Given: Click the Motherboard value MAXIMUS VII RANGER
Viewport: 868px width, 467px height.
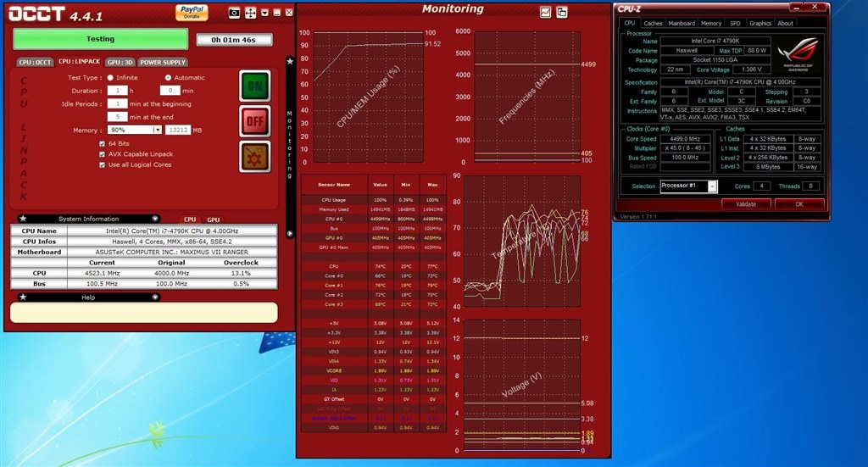Looking at the screenshot, I should [172, 252].
